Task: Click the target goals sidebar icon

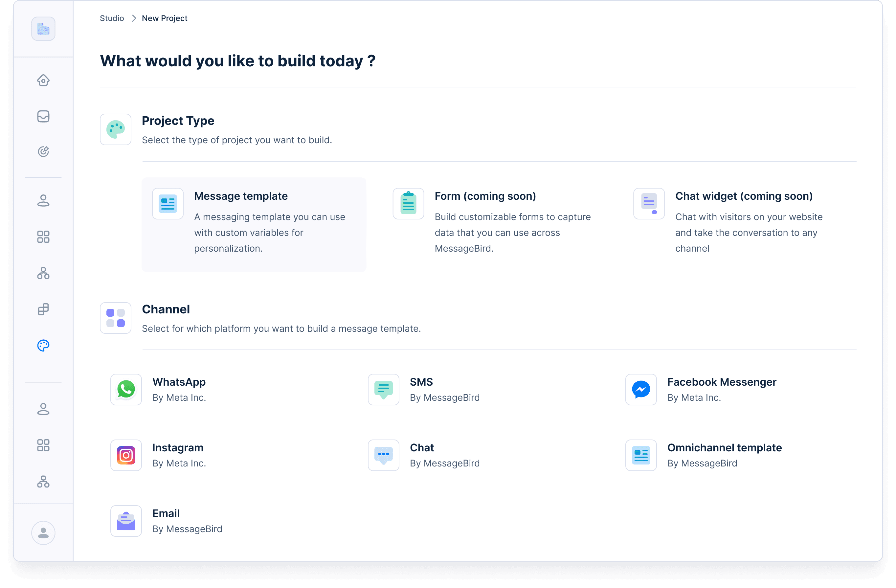Action: (43, 151)
